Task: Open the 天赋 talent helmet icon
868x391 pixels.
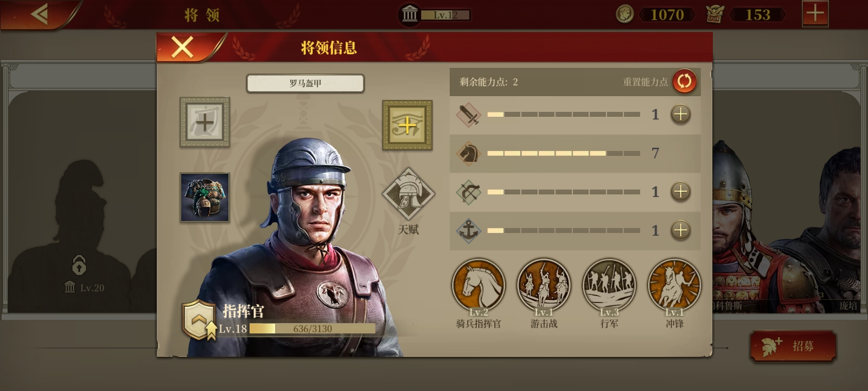Action: pyautogui.click(x=408, y=194)
